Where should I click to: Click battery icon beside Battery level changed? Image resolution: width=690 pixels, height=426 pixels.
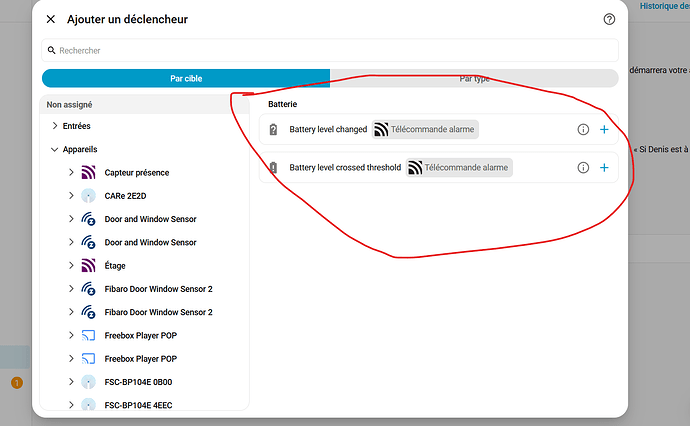[273, 129]
